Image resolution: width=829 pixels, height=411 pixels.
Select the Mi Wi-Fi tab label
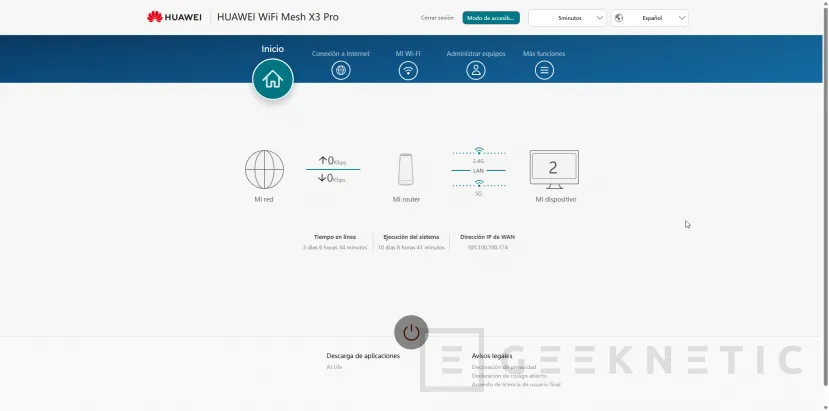pos(408,53)
